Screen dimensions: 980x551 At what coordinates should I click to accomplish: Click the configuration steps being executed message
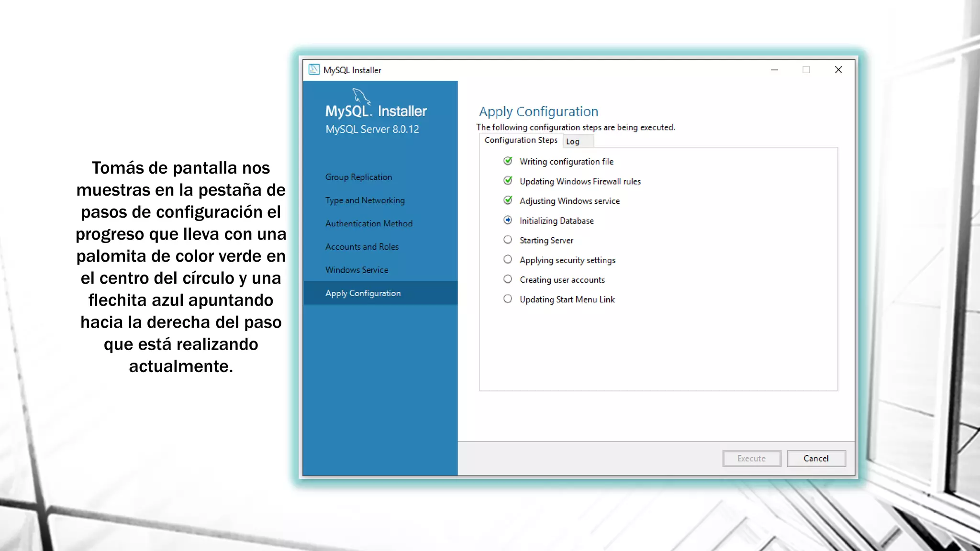click(x=576, y=127)
